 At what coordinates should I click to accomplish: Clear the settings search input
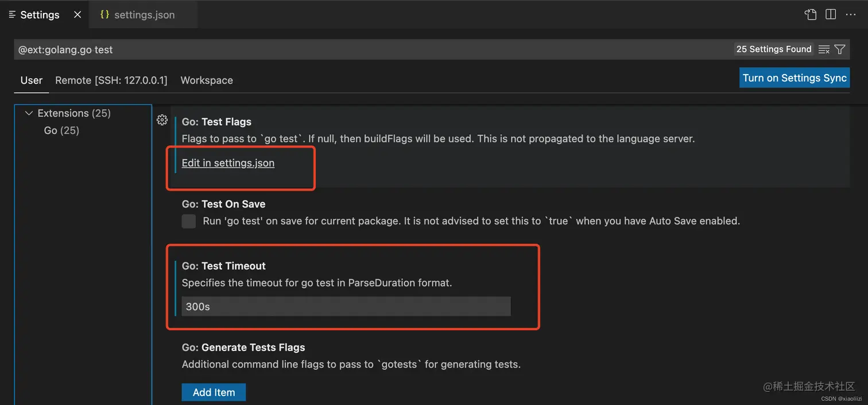(x=824, y=49)
